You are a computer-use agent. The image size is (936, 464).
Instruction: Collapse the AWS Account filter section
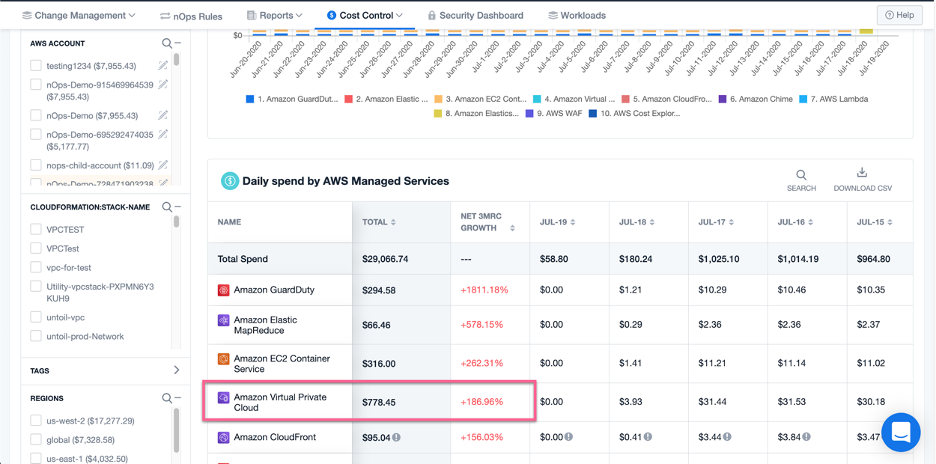point(177,43)
